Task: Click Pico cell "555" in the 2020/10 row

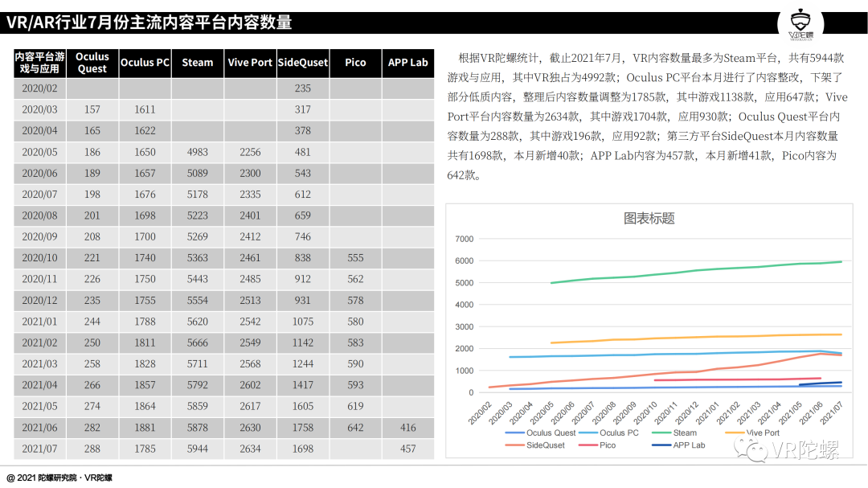Action: (x=355, y=257)
